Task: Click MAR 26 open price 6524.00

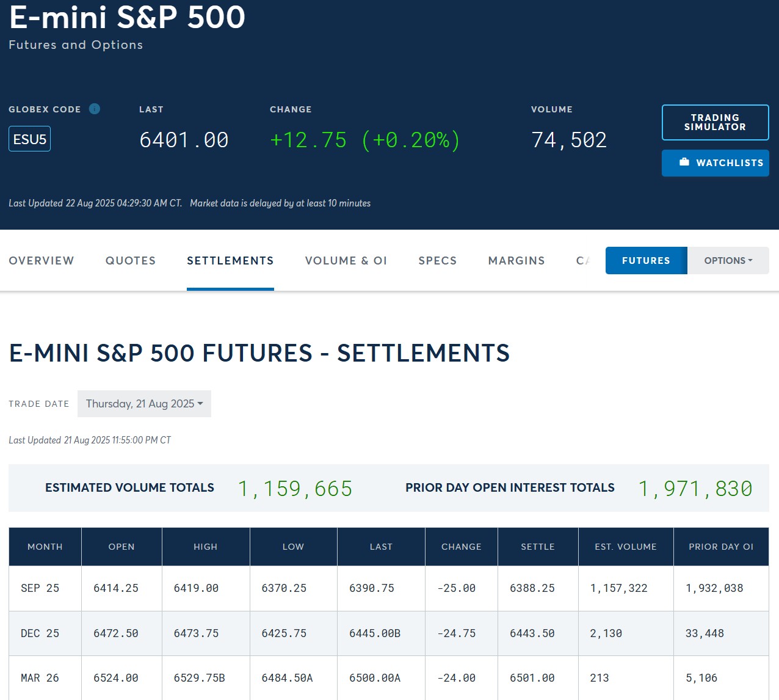Action: click(x=116, y=678)
